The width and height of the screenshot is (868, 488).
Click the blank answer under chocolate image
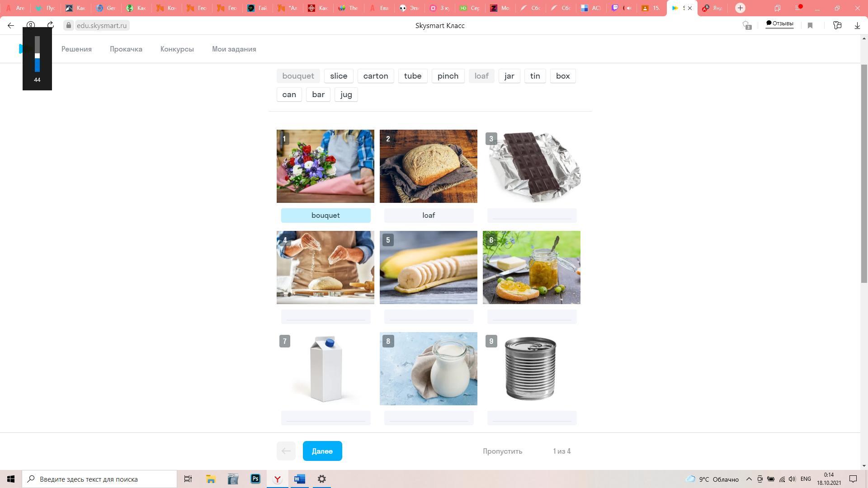[532, 216]
